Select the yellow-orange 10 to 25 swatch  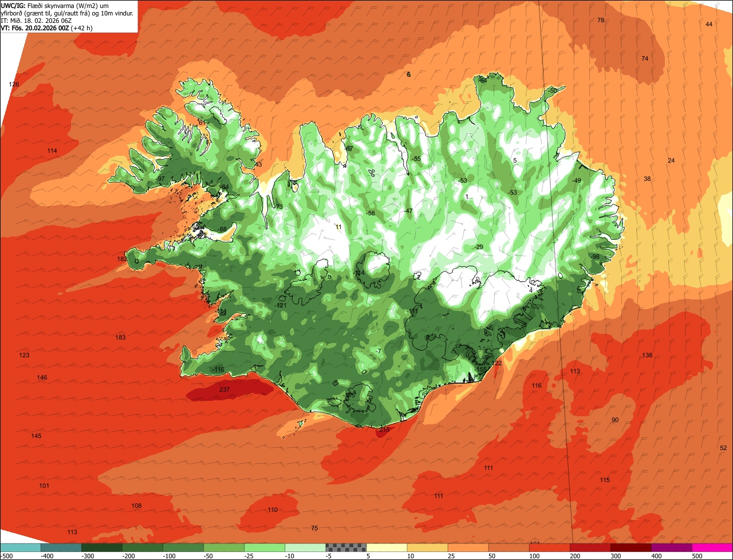pos(427,547)
